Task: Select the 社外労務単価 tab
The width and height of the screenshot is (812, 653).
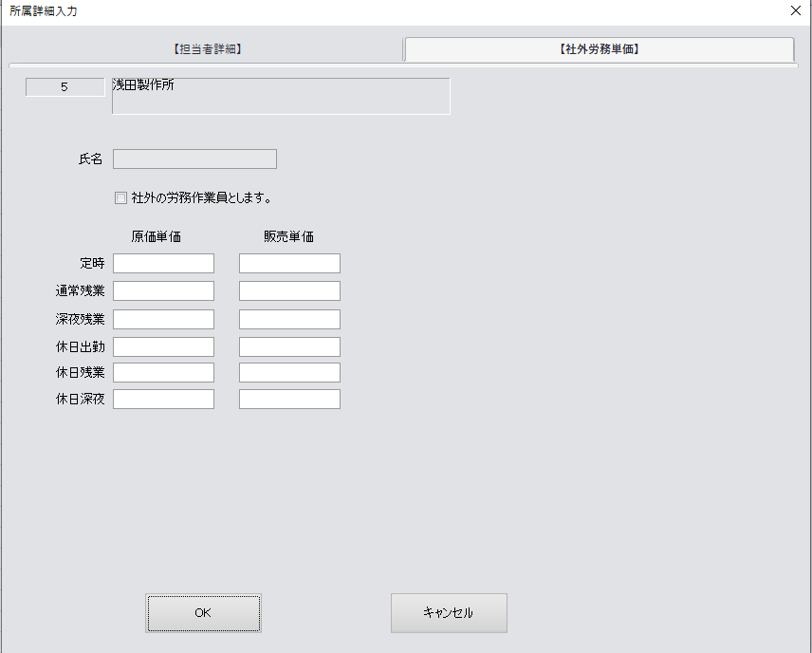Action: [x=599, y=49]
